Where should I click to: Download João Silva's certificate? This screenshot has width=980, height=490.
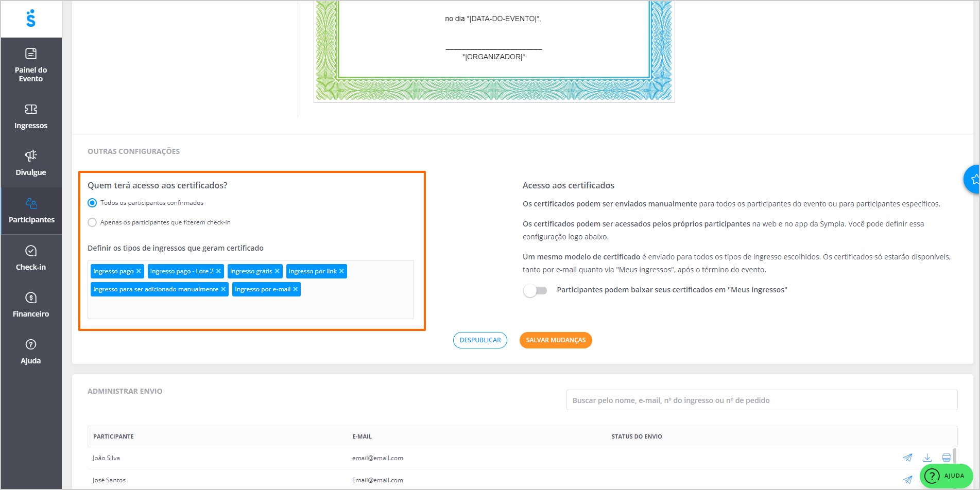pos(927,458)
